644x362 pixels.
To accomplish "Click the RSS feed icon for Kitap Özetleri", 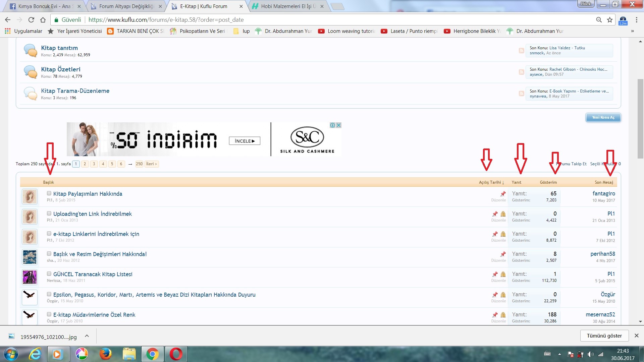I will pyautogui.click(x=521, y=72).
